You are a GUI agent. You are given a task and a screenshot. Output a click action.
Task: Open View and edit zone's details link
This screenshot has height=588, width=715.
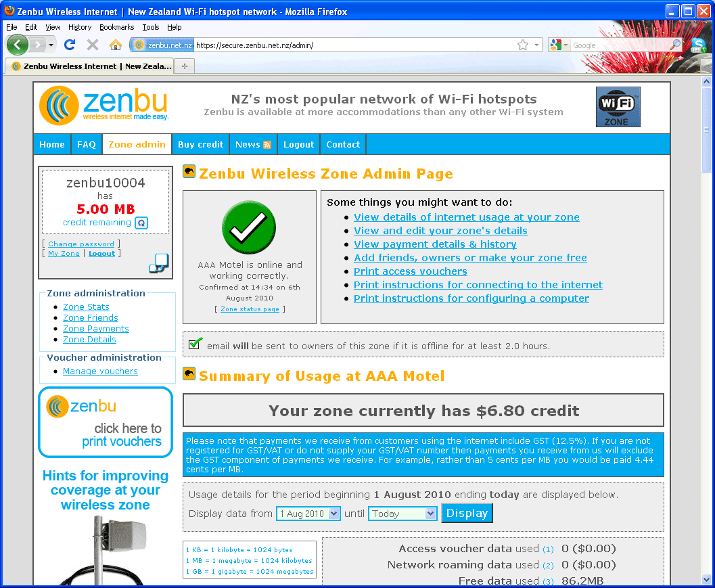pos(440,231)
